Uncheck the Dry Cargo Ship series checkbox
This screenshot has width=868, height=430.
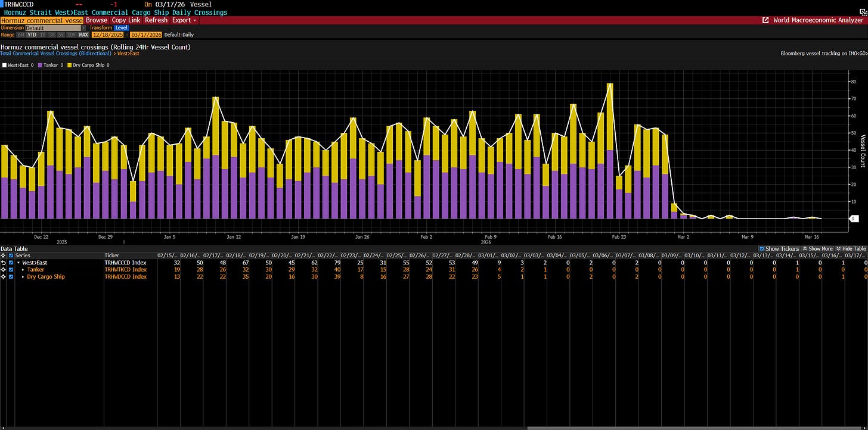pyautogui.click(x=11, y=277)
